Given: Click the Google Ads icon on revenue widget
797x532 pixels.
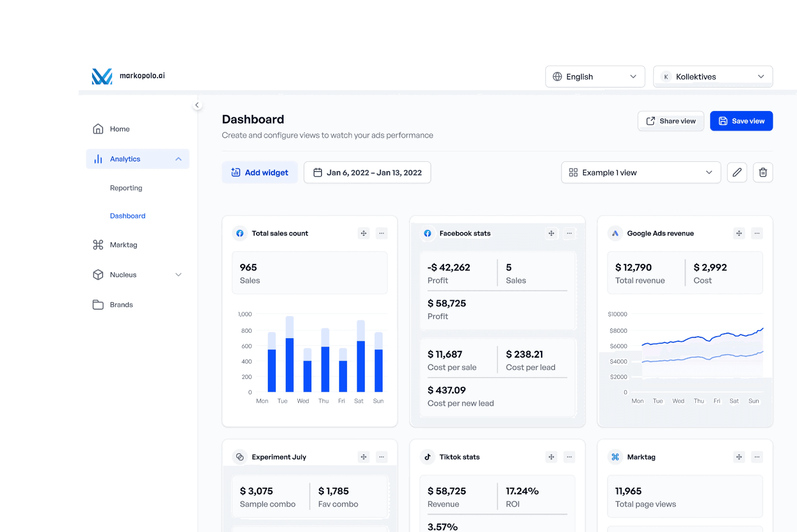Looking at the screenshot, I should coord(615,233).
